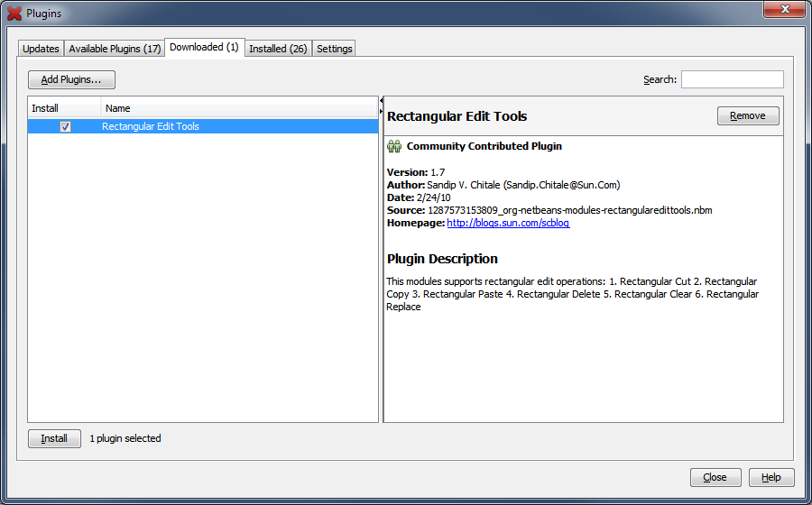Open Help from the bottom button
812x505 pixels.
click(x=770, y=477)
